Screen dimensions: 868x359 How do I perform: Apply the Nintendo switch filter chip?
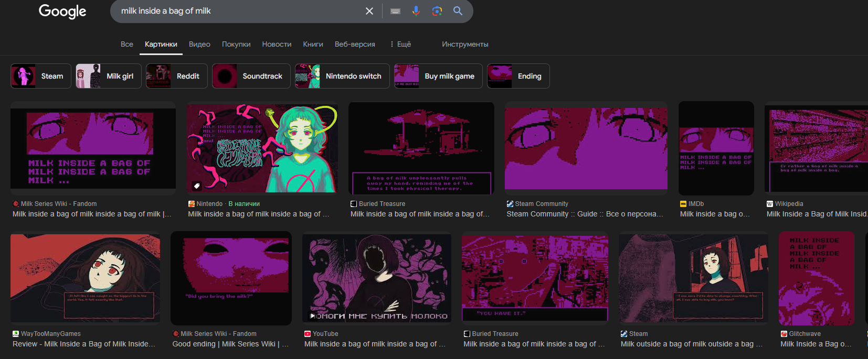342,76
